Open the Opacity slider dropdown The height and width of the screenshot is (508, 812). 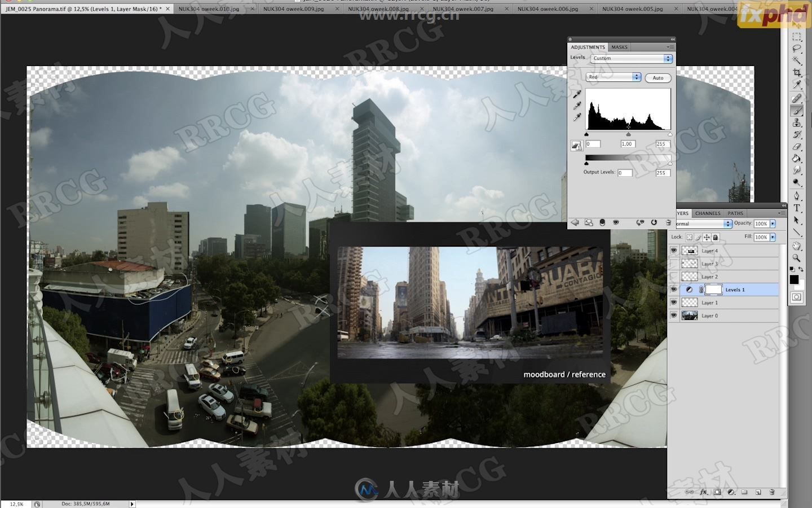coord(773,224)
